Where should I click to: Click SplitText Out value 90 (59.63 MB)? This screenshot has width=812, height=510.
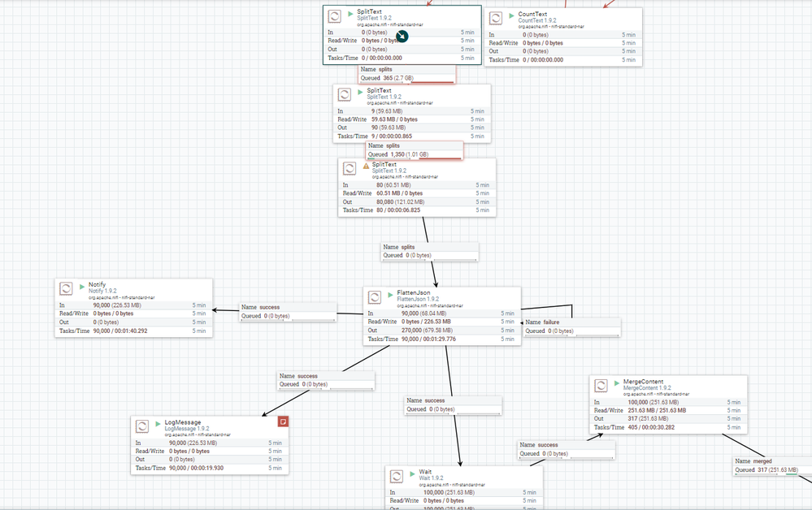tap(389, 127)
